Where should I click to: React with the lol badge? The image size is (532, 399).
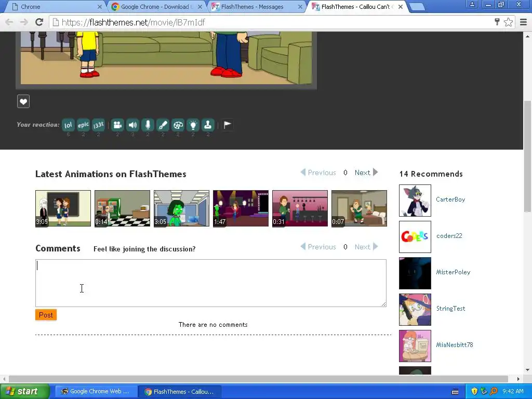68,125
